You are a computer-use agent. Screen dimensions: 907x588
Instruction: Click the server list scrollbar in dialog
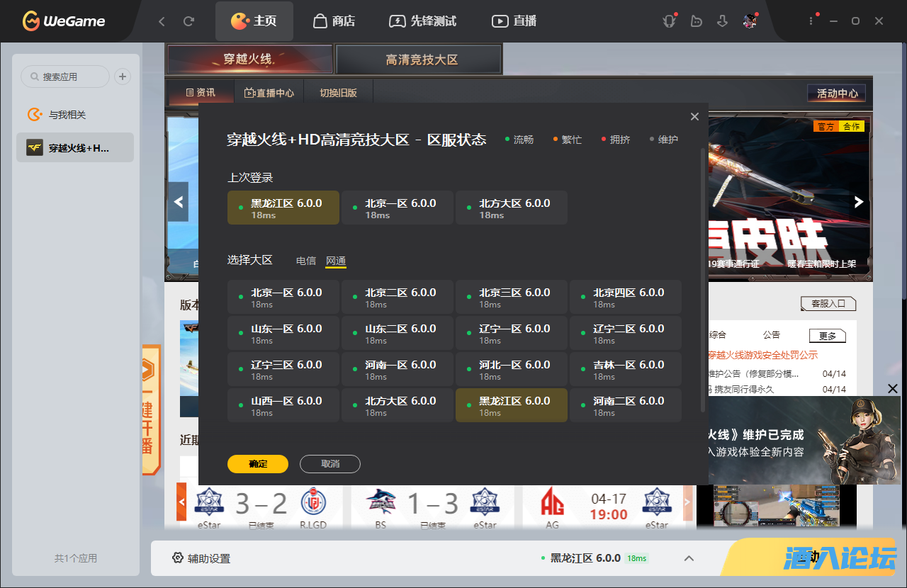[703, 280]
